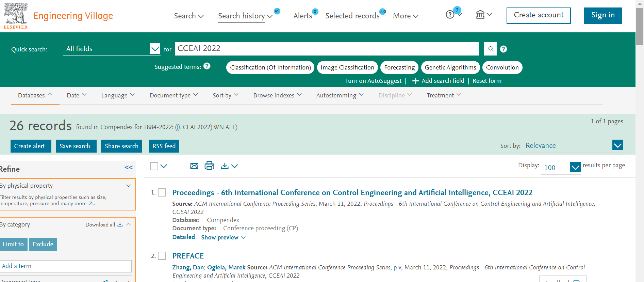Click the download results icon
This screenshot has width=644, height=282.
[225, 166]
